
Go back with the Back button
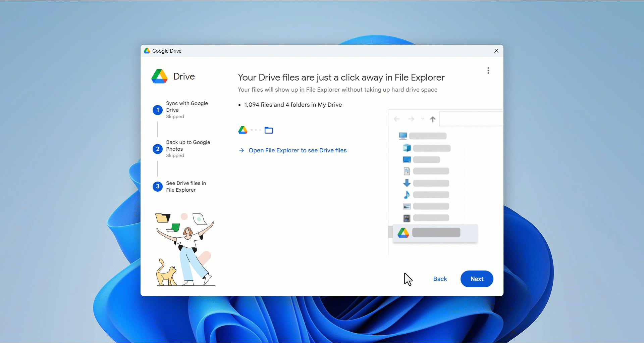point(440,279)
